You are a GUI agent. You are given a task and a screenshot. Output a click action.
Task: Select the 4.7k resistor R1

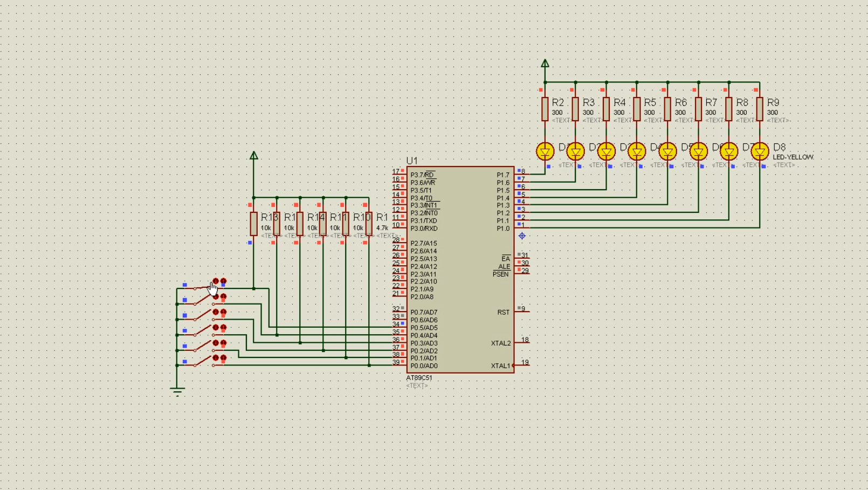tap(369, 224)
